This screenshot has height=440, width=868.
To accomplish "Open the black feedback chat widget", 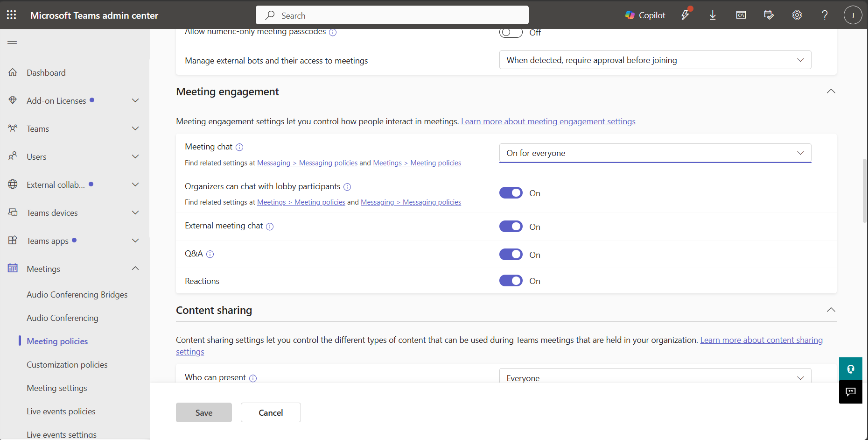I will tap(851, 392).
